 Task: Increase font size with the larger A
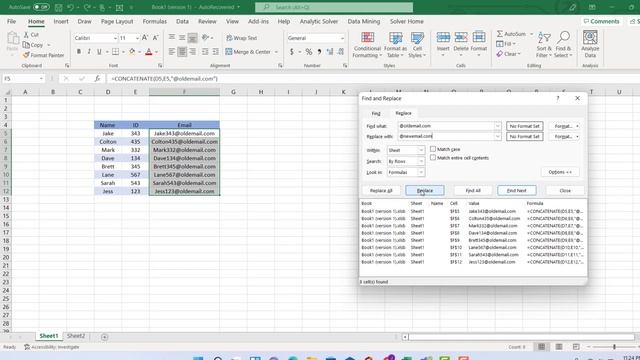145,38
